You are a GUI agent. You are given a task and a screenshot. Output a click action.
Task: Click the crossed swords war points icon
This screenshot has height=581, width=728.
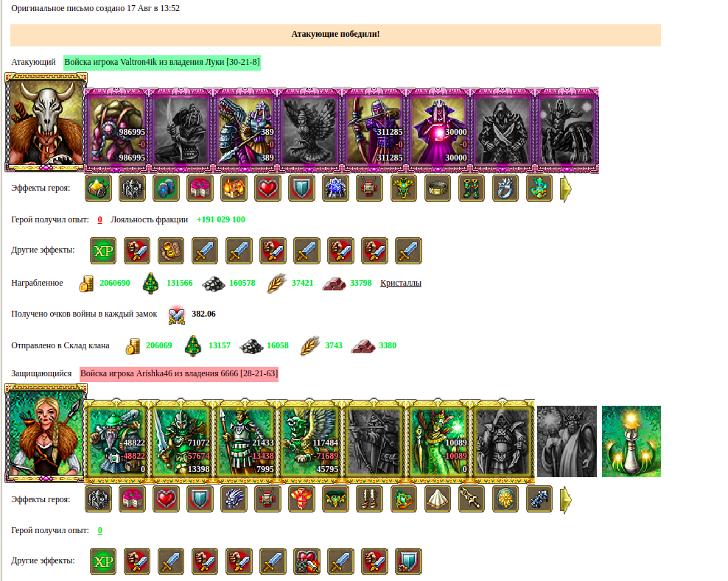click(176, 314)
